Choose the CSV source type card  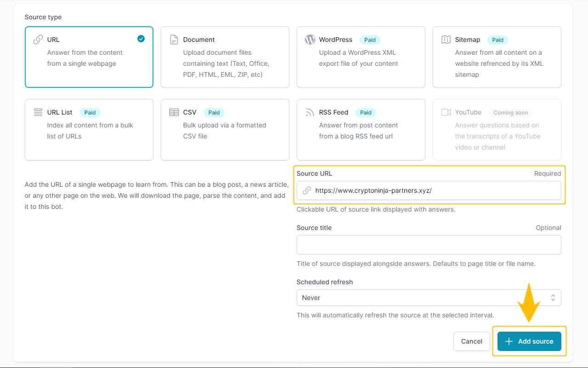(x=225, y=130)
